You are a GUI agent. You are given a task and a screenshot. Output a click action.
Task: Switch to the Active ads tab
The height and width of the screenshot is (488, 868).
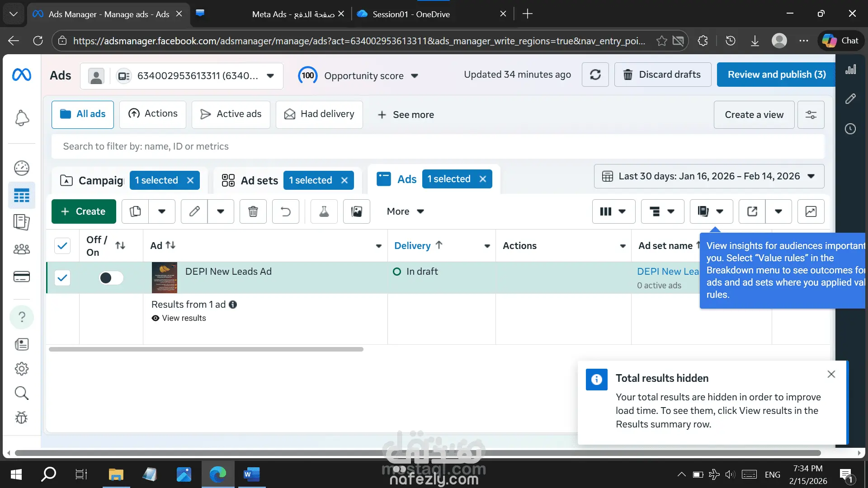[x=231, y=114]
